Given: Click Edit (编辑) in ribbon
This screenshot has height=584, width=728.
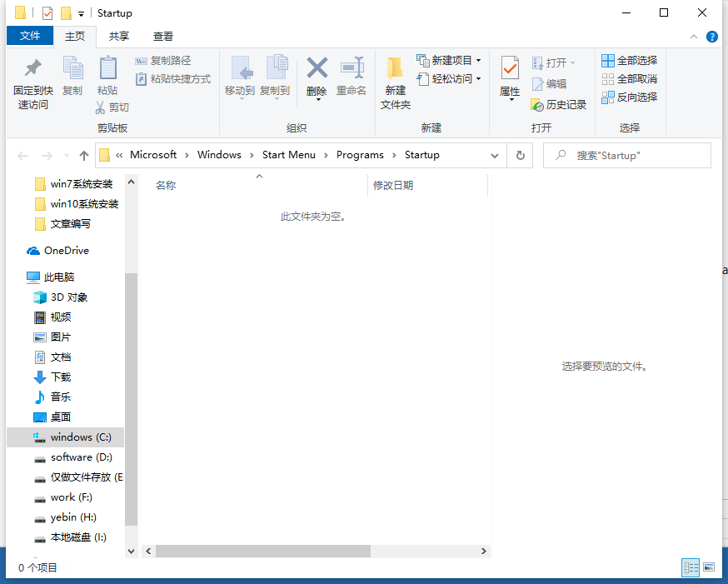Looking at the screenshot, I should pos(549,84).
